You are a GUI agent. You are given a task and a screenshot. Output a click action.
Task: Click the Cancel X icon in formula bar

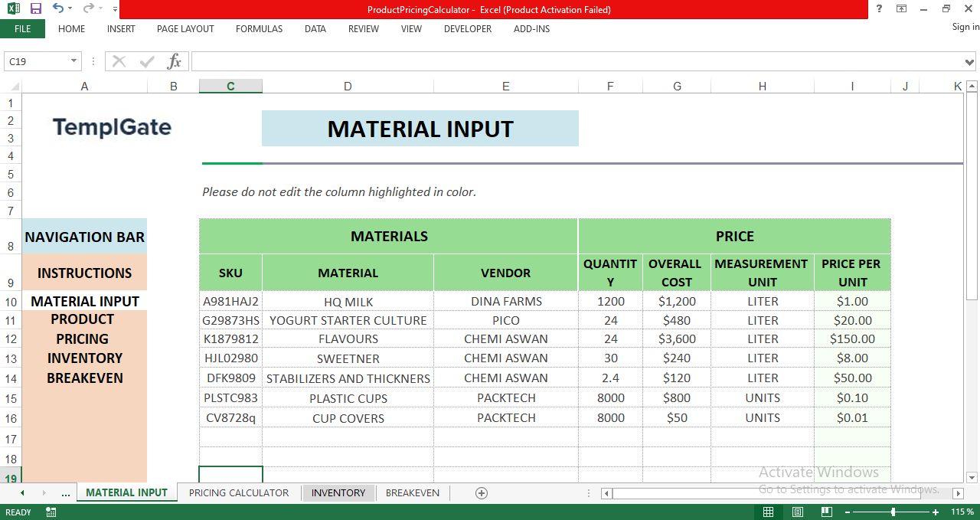[119, 61]
